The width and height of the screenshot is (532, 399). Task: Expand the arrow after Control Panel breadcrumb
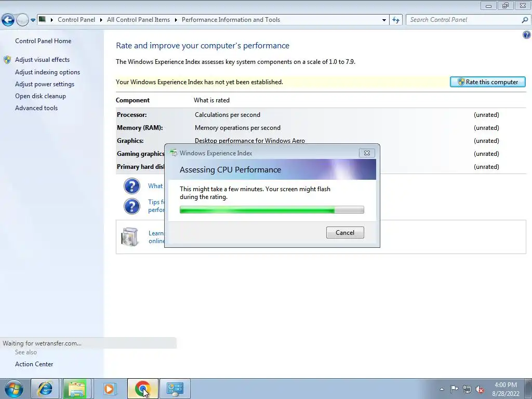pyautogui.click(x=101, y=20)
